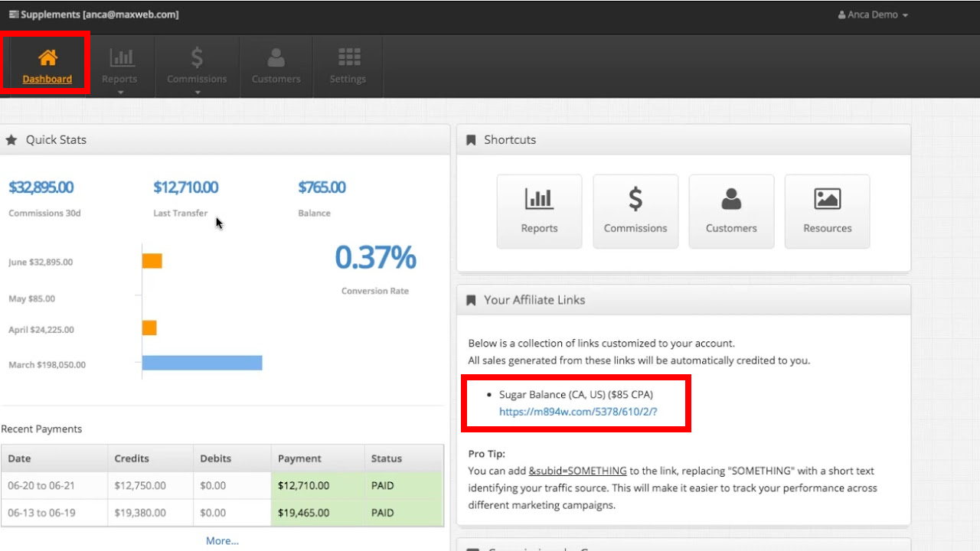Viewport: 980px width, 551px height.
Task: Open the Dashboard home icon
Action: click(47, 57)
